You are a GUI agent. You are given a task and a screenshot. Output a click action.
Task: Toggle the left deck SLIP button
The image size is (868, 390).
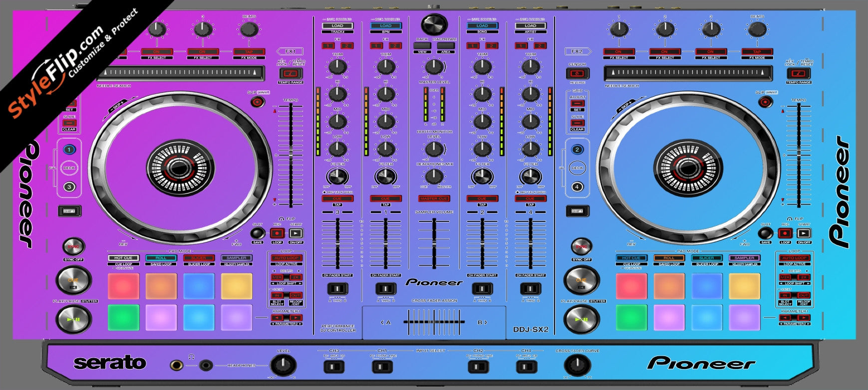(x=257, y=102)
